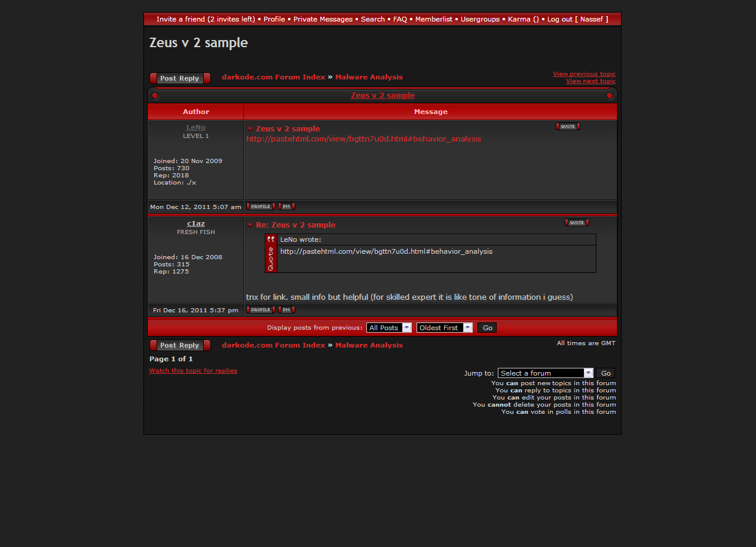This screenshot has width=756, height=547.
Task: Open the Oldest First sort dropdown
Action: pyautogui.click(x=444, y=328)
